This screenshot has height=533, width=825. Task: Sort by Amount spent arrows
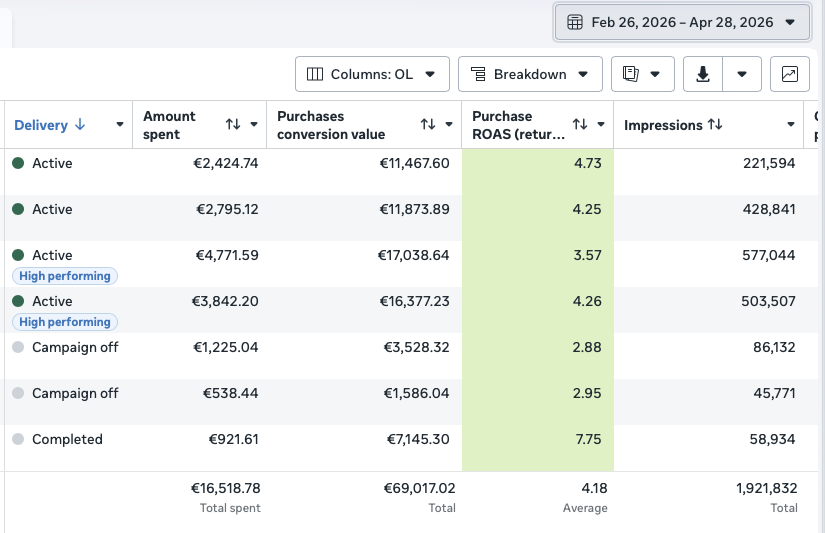[233, 124]
